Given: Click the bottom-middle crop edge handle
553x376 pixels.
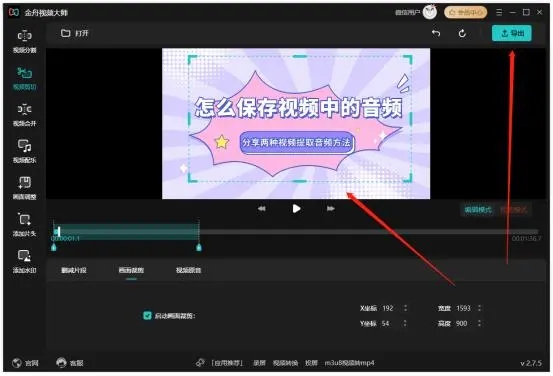Looking at the screenshot, I should click(x=299, y=181).
